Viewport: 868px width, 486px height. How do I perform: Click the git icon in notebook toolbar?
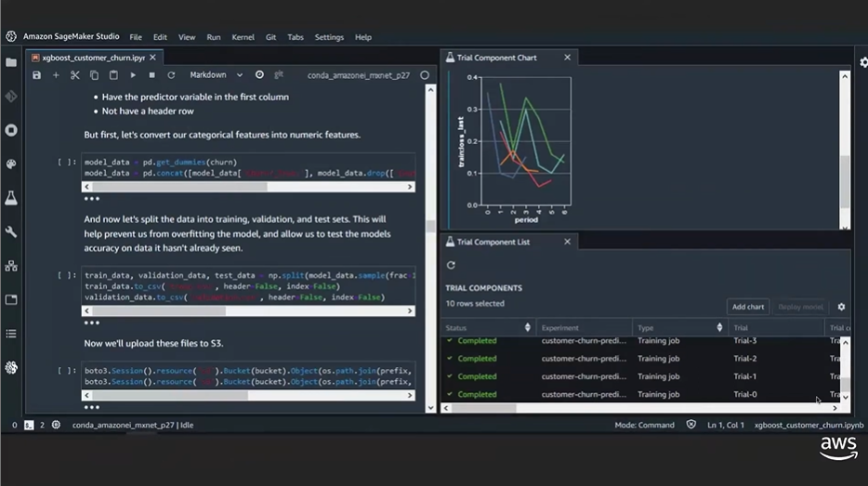click(279, 74)
